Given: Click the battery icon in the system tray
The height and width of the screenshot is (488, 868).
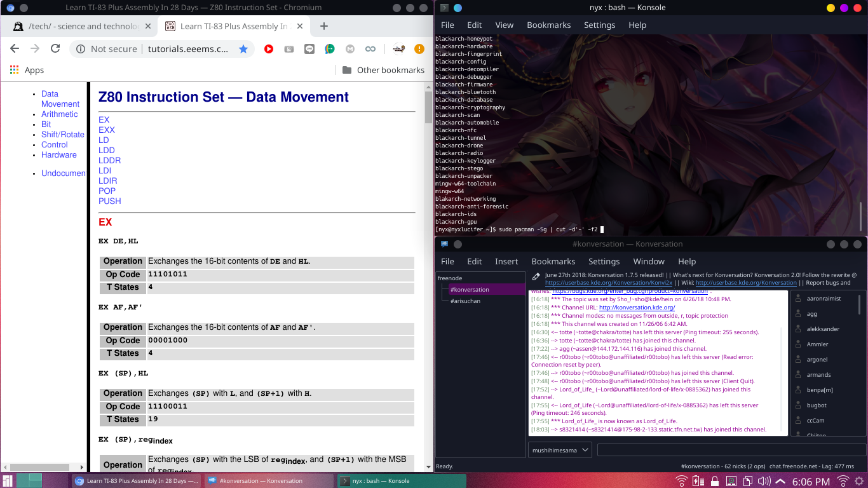Looking at the screenshot, I should click(x=698, y=482).
